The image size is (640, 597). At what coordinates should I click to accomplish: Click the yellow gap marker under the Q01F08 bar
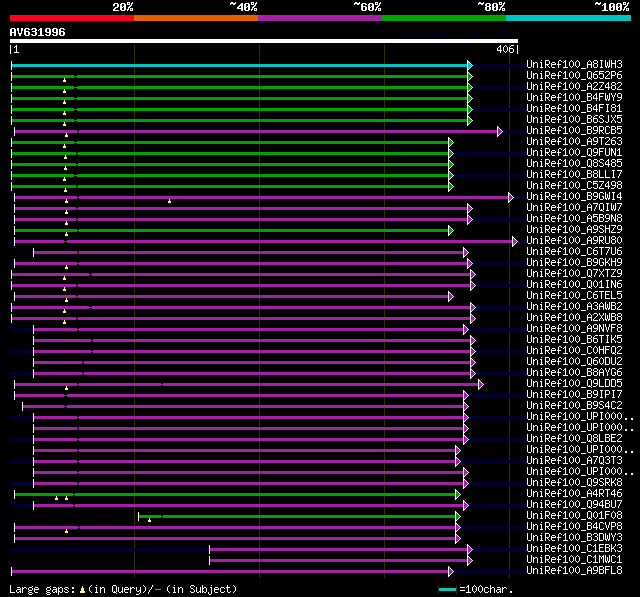[149, 520]
